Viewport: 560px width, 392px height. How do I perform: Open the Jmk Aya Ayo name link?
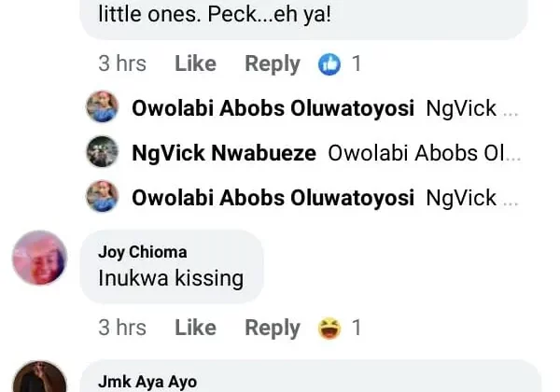147,381
